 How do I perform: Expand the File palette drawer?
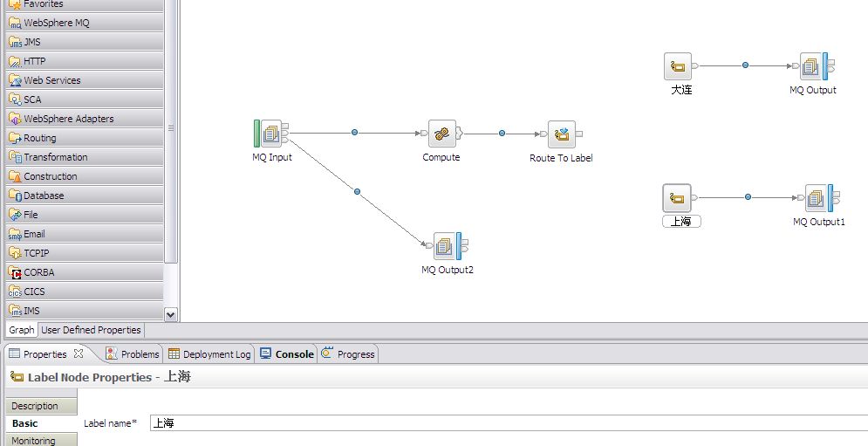[x=84, y=215]
